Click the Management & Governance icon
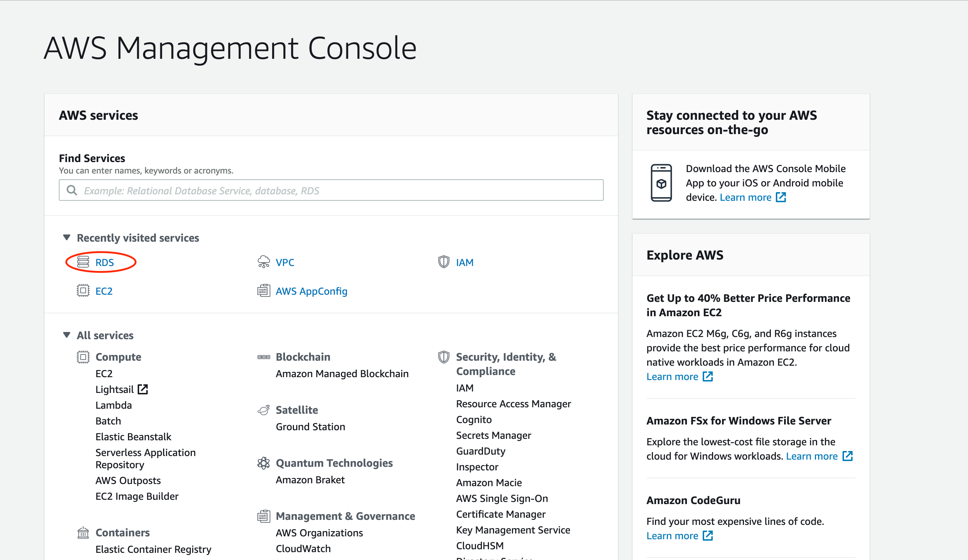The height and width of the screenshot is (560, 968). point(264,516)
